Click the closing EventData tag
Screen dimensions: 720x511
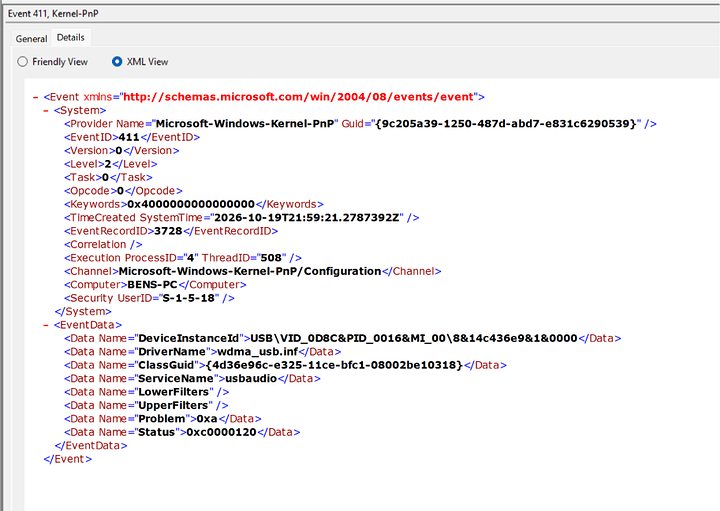coord(91,445)
